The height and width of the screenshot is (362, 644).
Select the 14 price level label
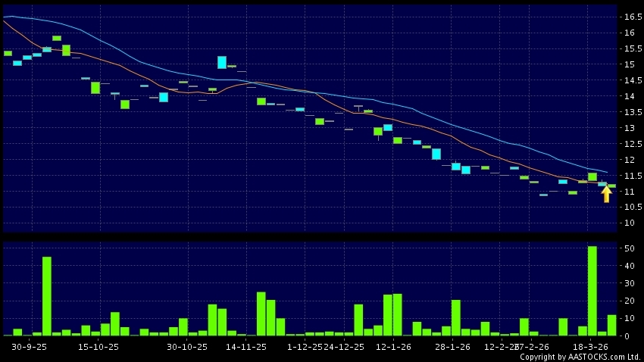coord(630,96)
